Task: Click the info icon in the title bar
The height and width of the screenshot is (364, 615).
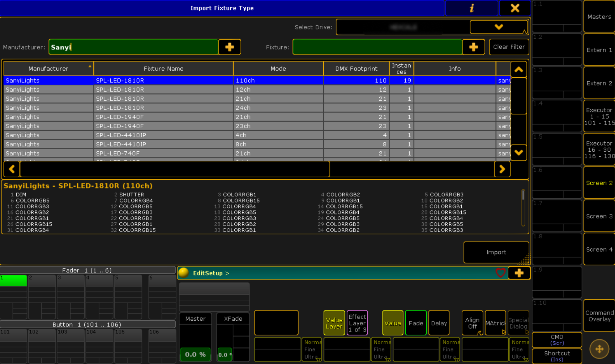Action: pyautogui.click(x=471, y=8)
